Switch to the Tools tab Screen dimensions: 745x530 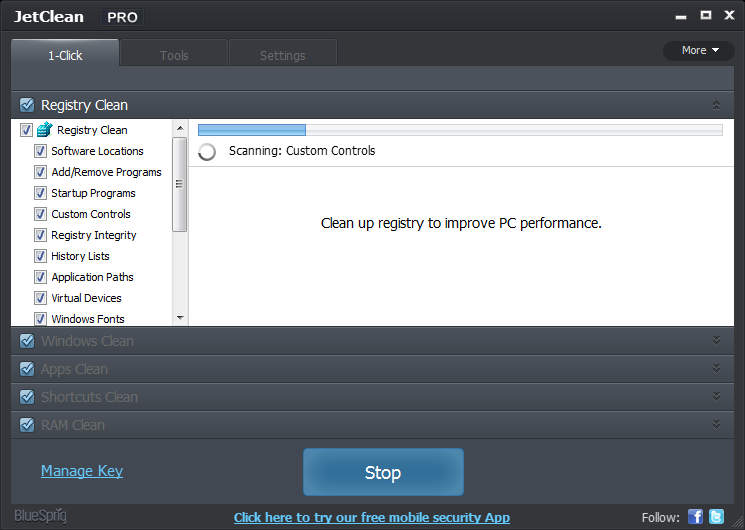(x=174, y=55)
